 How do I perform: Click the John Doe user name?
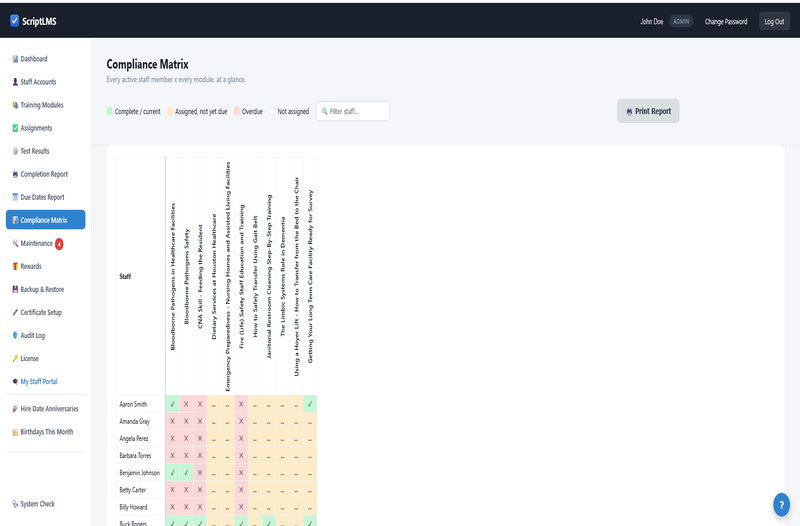coord(652,21)
